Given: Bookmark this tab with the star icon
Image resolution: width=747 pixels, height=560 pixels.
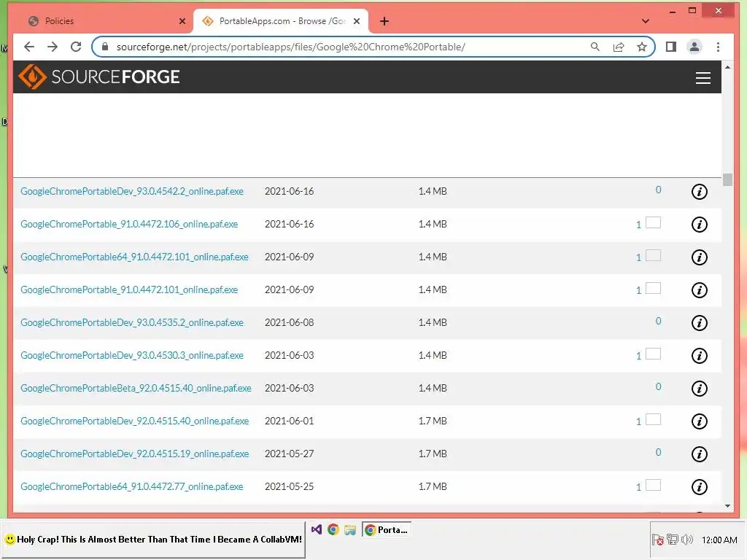Looking at the screenshot, I should (x=642, y=47).
